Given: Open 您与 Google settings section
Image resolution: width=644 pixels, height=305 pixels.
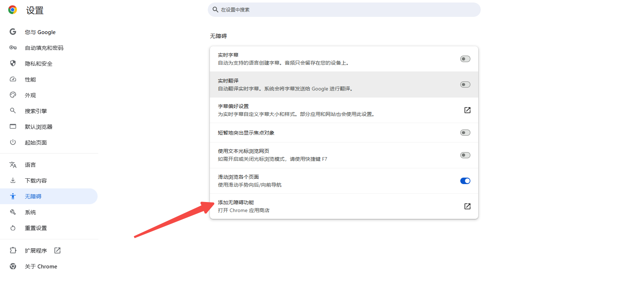Looking at the screenshot, I should pyautogui.click(x=49, y=32).
